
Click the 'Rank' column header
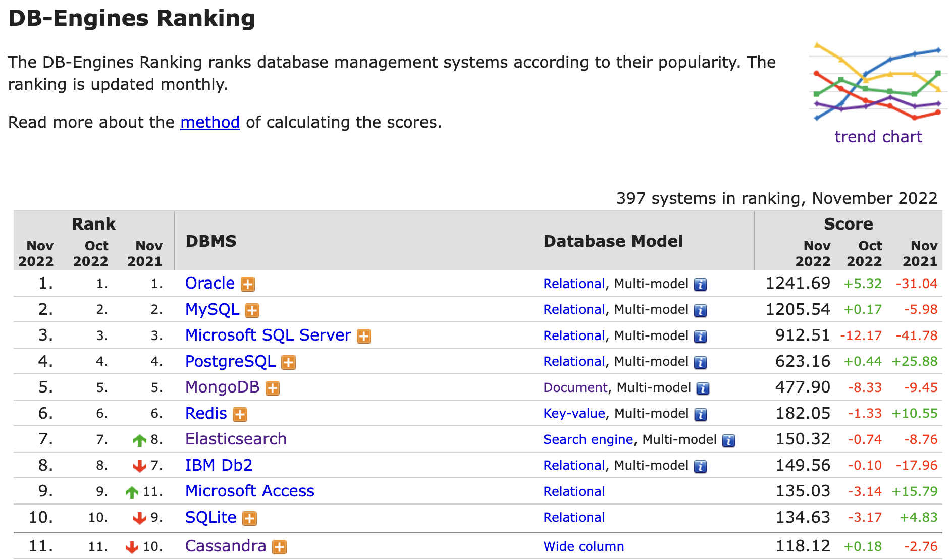coord(93,224)
